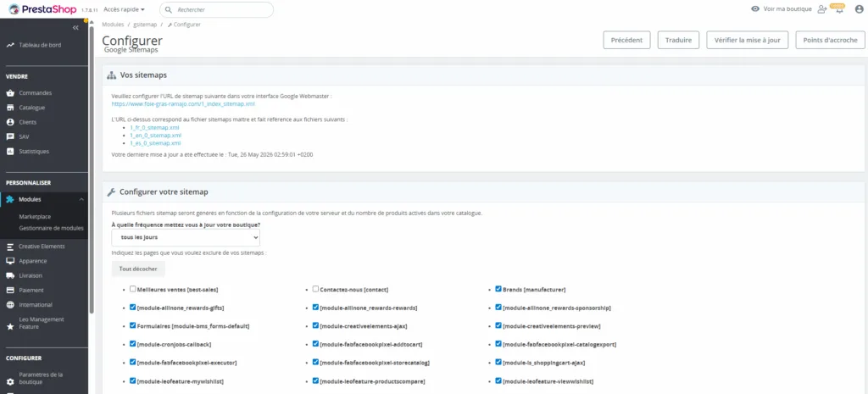This screenshot has width=868, height=394.
Task: Click the Catalogue store icon
Action: (10, 108)
